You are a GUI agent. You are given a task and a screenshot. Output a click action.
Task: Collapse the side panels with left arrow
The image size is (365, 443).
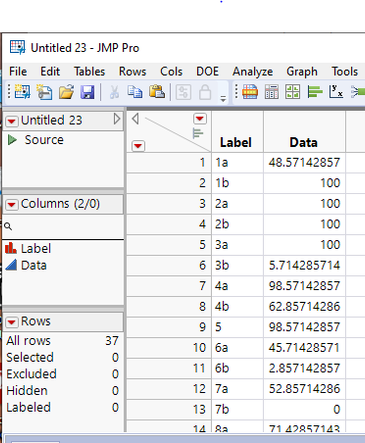(135, 118)
